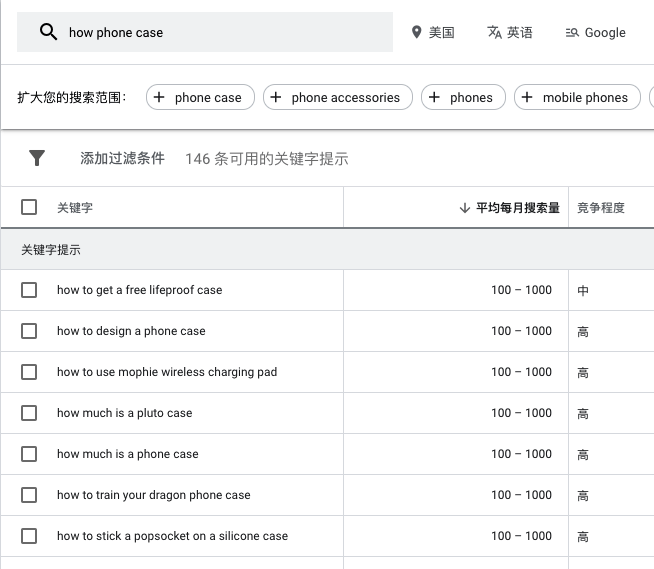This screenshot has height=569, width=654.
Task: Add 'phones' to broaden search
Action: tap(463, 97)
